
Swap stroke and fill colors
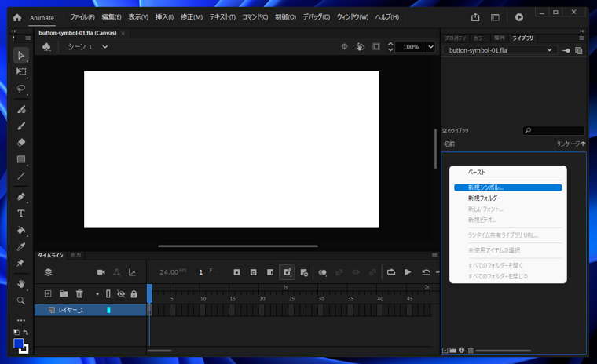coord(25,332)
